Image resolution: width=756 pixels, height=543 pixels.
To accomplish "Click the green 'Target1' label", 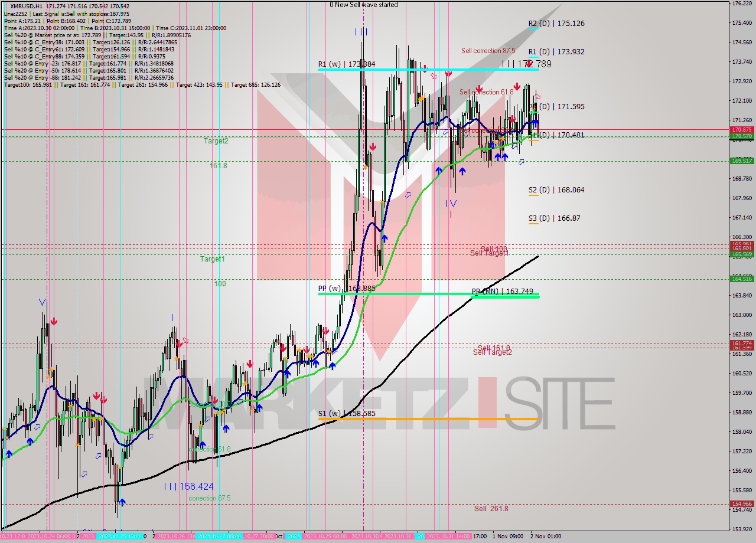I will pos(212,259).
